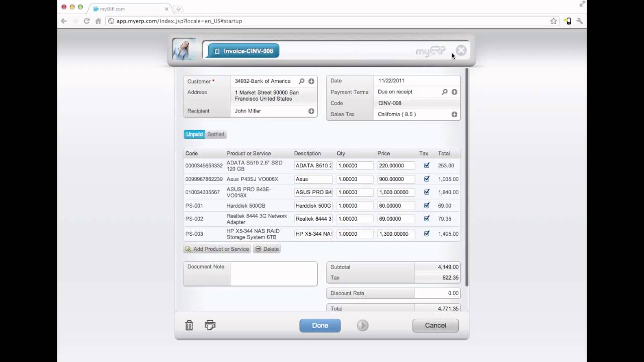Click the user avatar picture

(x=184, y=50)
